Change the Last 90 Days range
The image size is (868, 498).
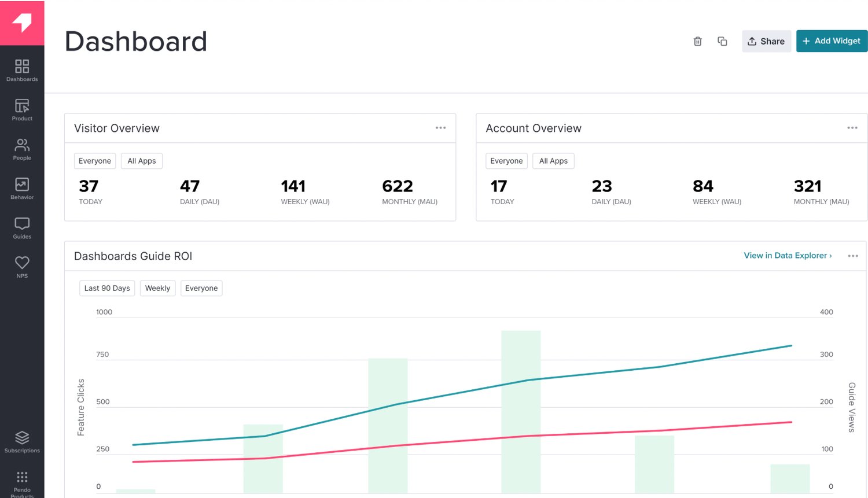point(107,288)
